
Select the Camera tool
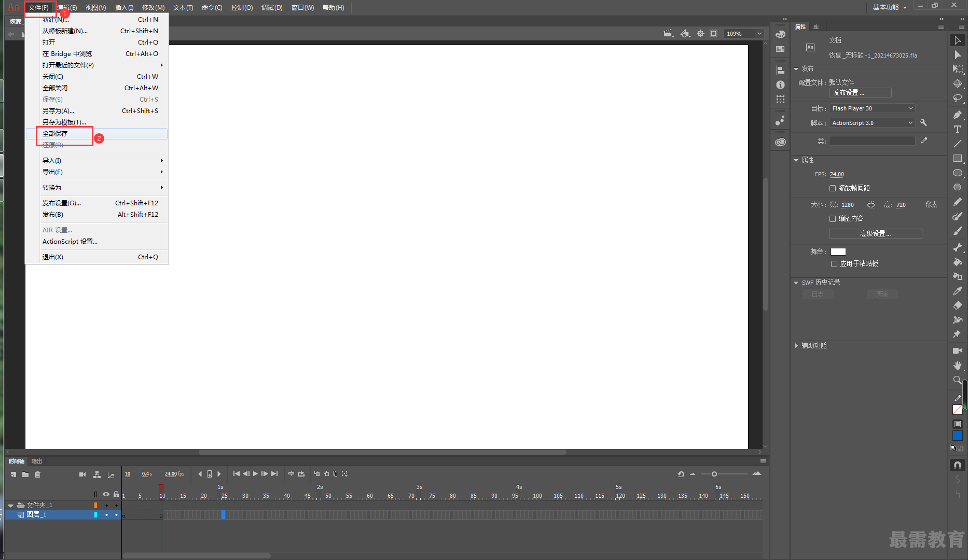[x=958, y=351]
